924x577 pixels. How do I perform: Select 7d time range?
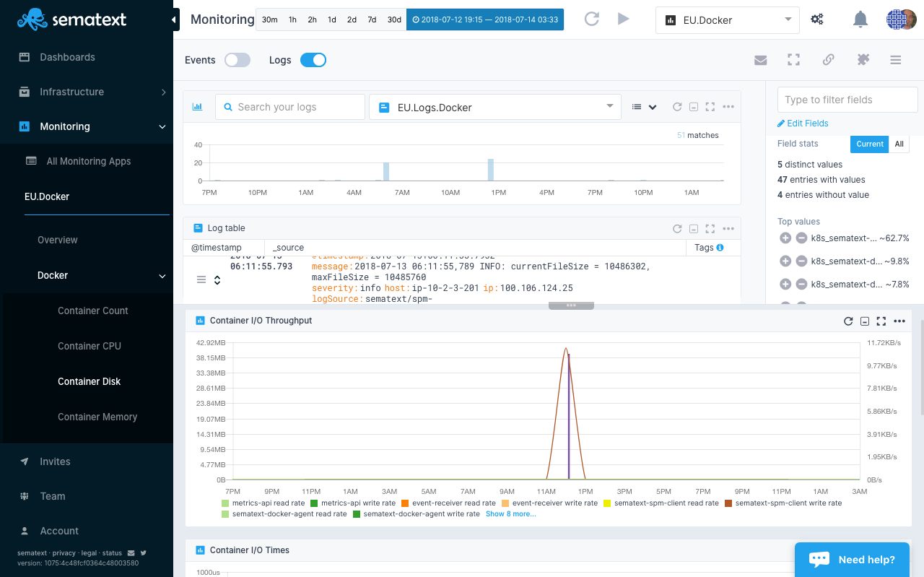[372, 19]
